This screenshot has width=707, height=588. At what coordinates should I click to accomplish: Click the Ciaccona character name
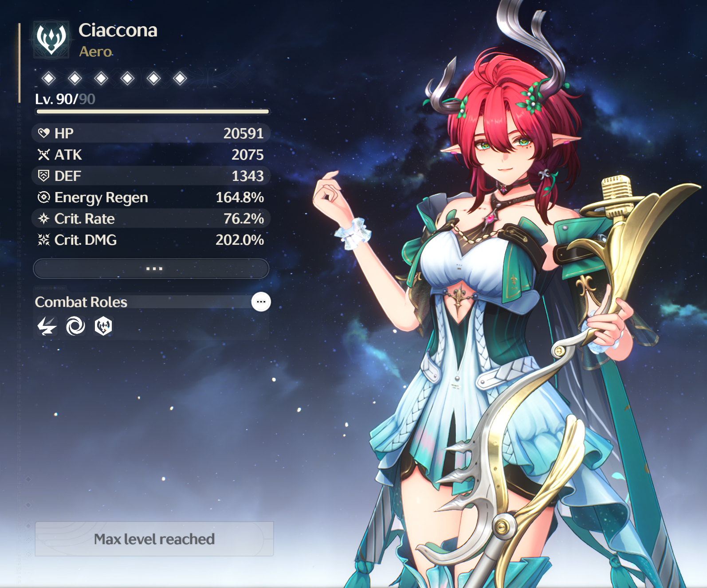click(x=118, y=30)
